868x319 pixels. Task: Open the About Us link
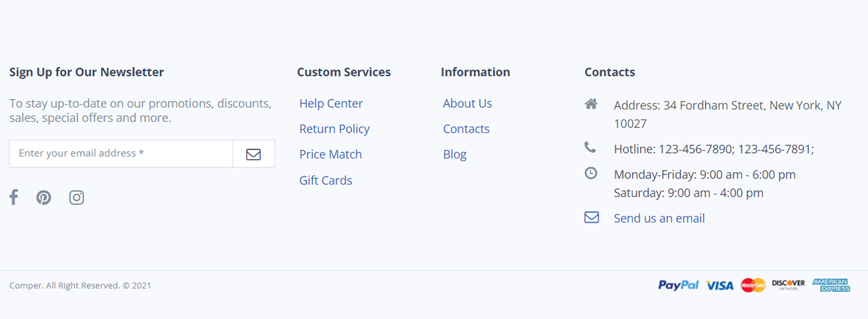point(467,103)
